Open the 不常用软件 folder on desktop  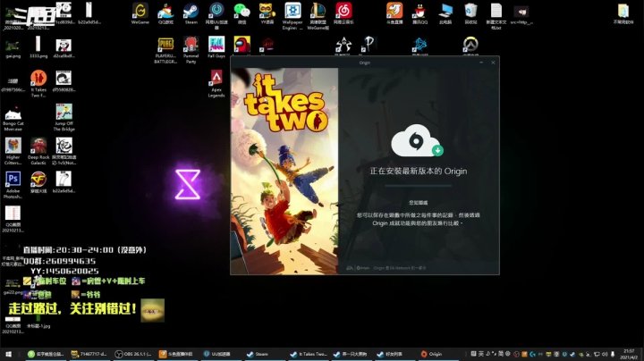tap(623, 14)
